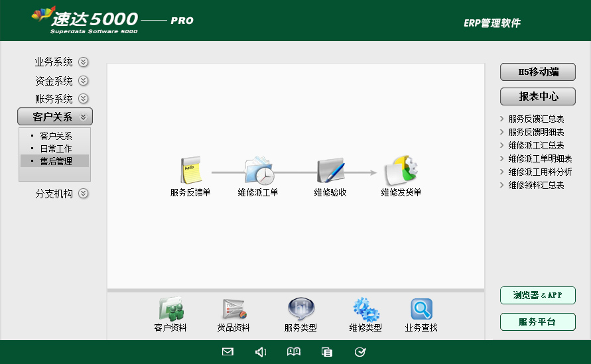
Task: Expand the 资金系统 chevron
Action: pos(84,81)
